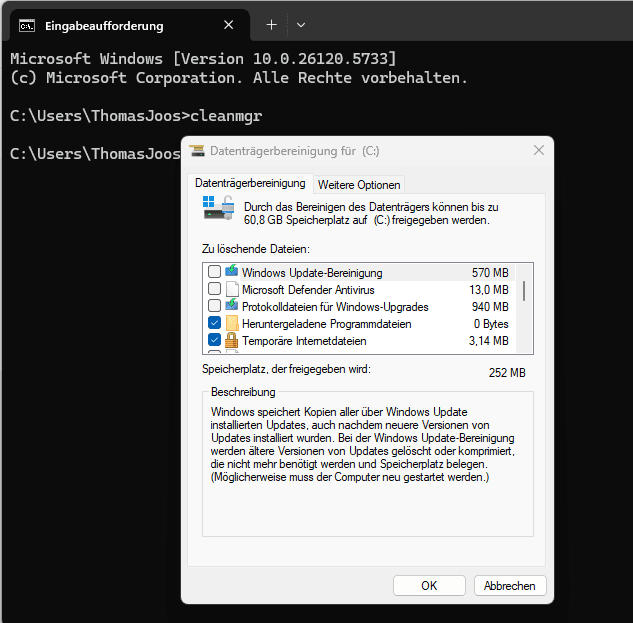Click the Heruntergeladene Programmdateien folder icon

tap(231, 323)
